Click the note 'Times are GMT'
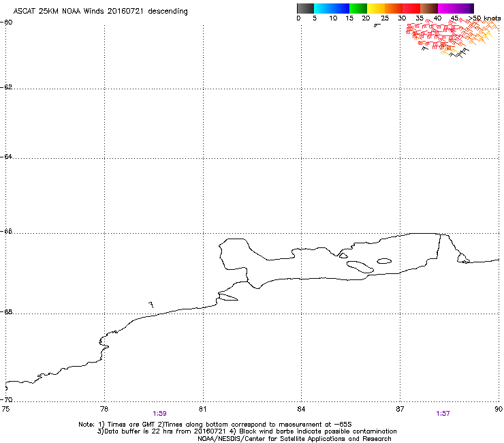The height and width of the screenshot is (443, 504). click(x=131, y=425)
